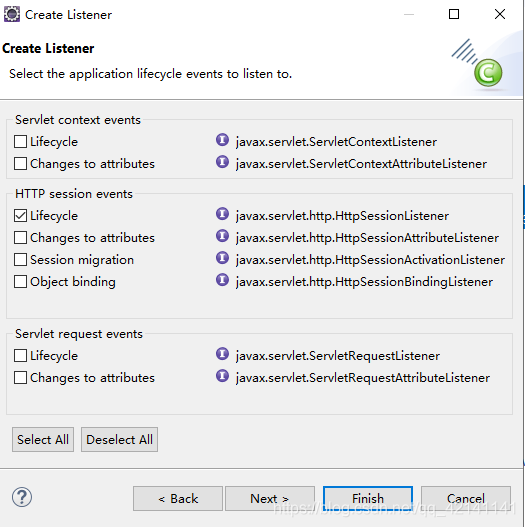Click the HTTP session events group label

click(74, 194)
